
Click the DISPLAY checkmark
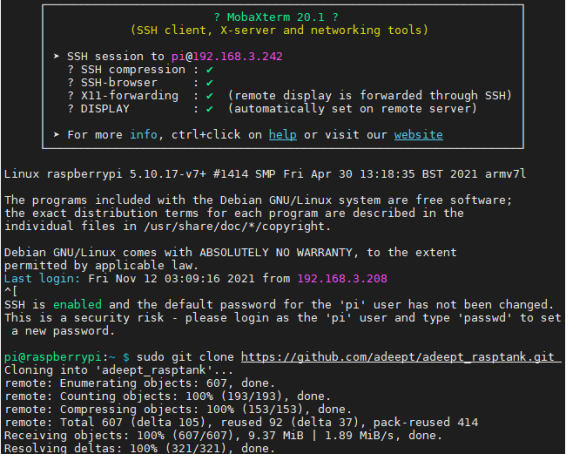point(209,109)
